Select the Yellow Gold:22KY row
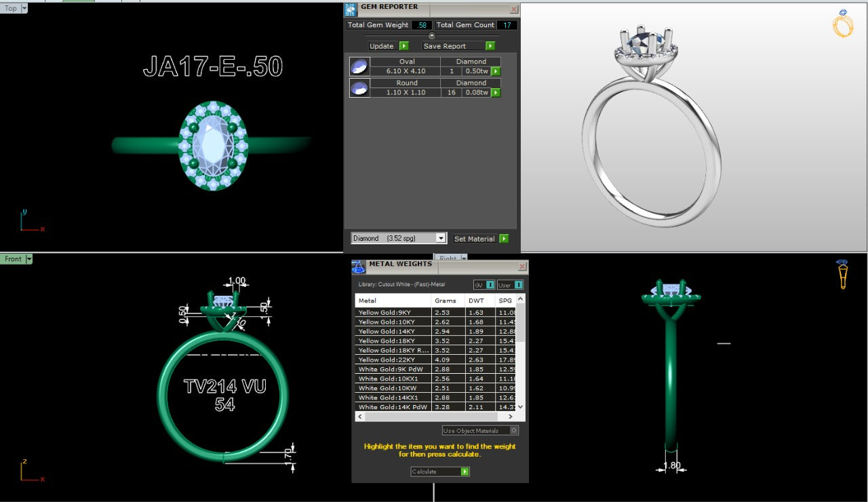 pyautogui.click(x=436, y=360)
